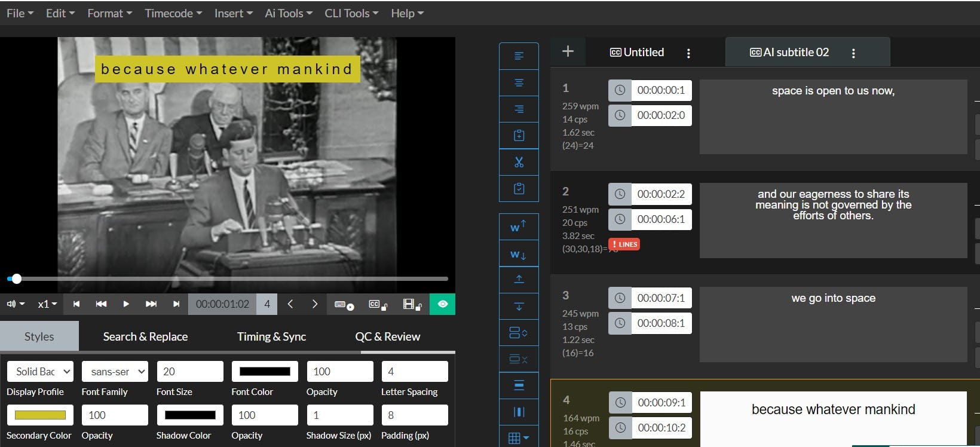Image resolution: width=980 pixels, height=447 pixels.
Task: Switch to Styles tab
Action: click(x=39, y=336)
